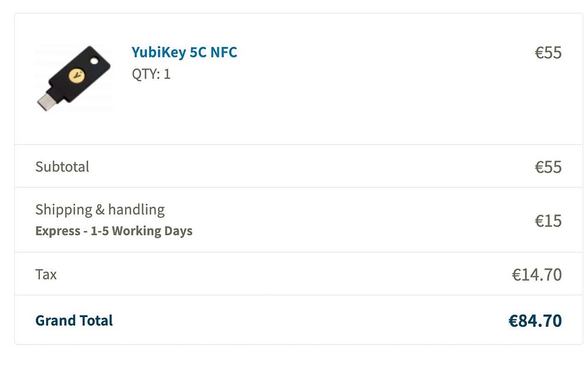This screenshot has width=588, height=367.
Task: Click the Tax label
Action: 46,274
